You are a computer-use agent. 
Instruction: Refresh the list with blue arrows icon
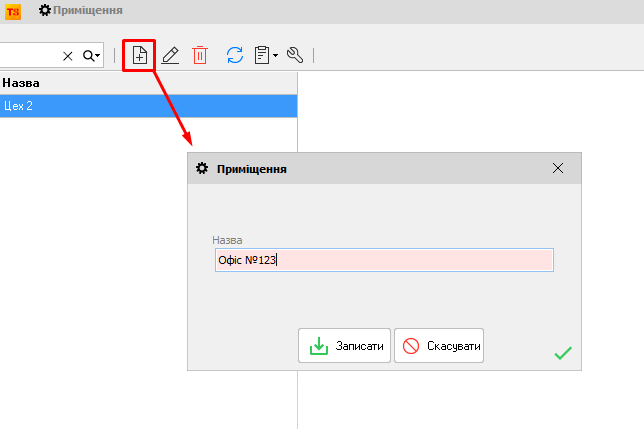[x=234, y=56]
